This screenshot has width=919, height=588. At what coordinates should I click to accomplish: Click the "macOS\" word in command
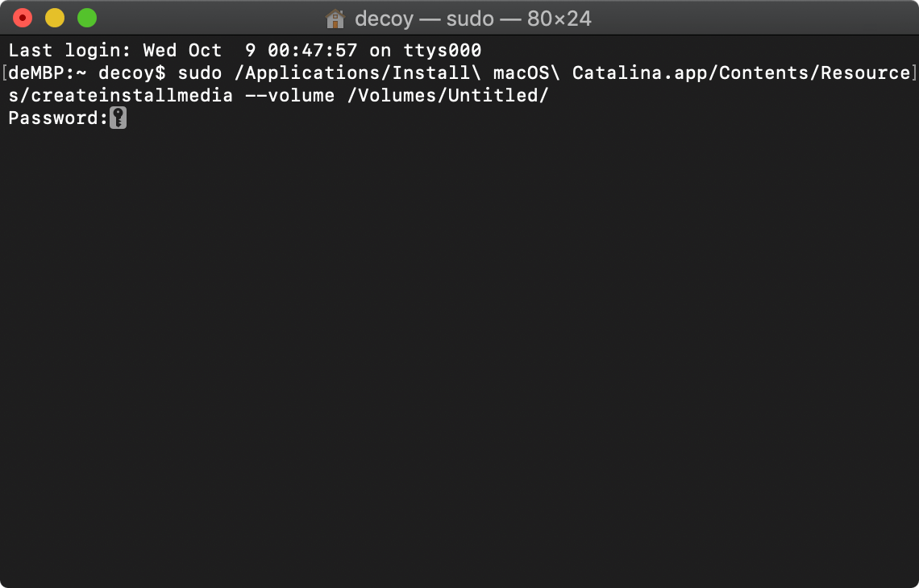point(527,73)
